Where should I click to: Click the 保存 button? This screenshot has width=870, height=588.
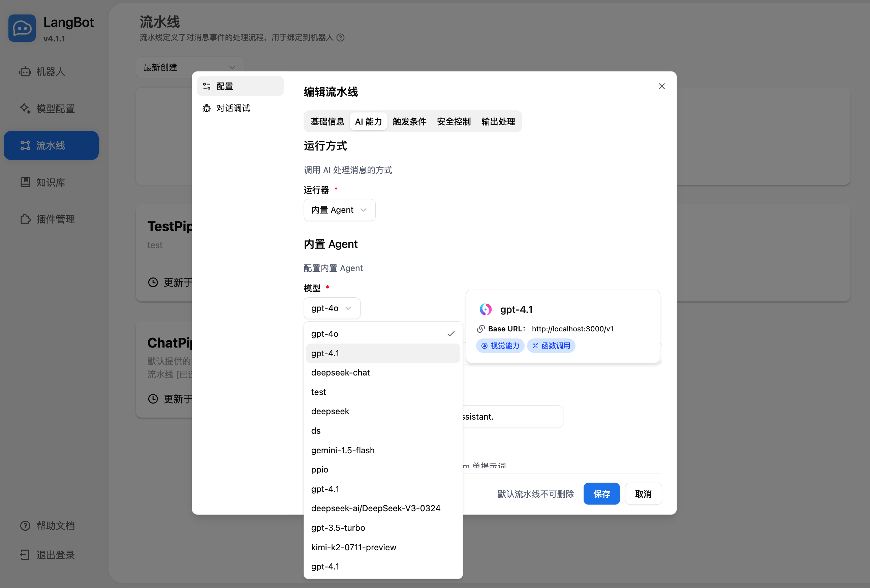tap(601, 494)
